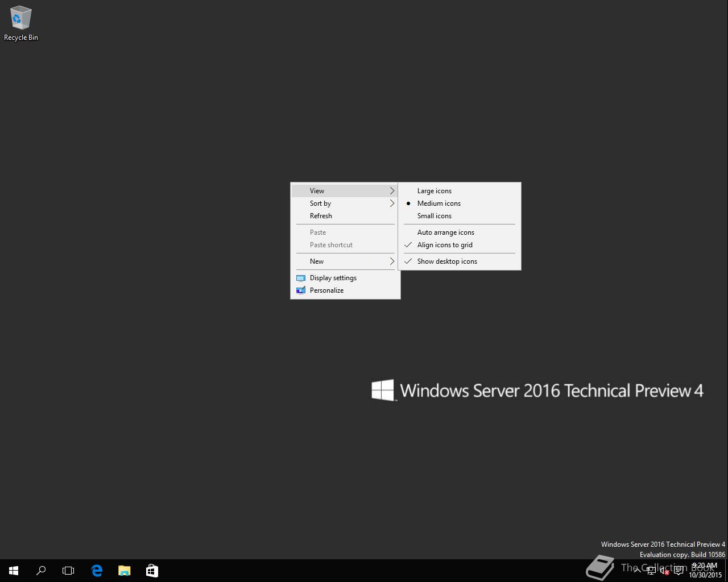Image resolution: width=728 pixels, height=582 pixels.
Task: Open the View submenu entry
Action: [345, 191]
